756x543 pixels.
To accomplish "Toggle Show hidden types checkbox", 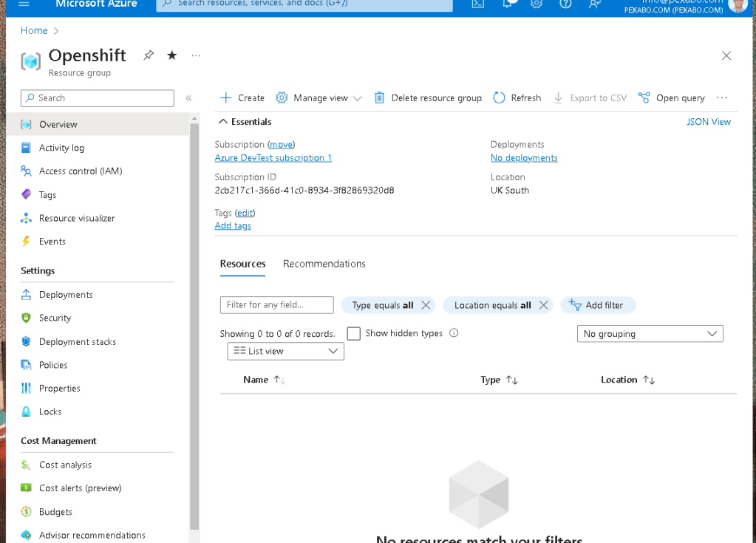I will [x=354, y=333].
